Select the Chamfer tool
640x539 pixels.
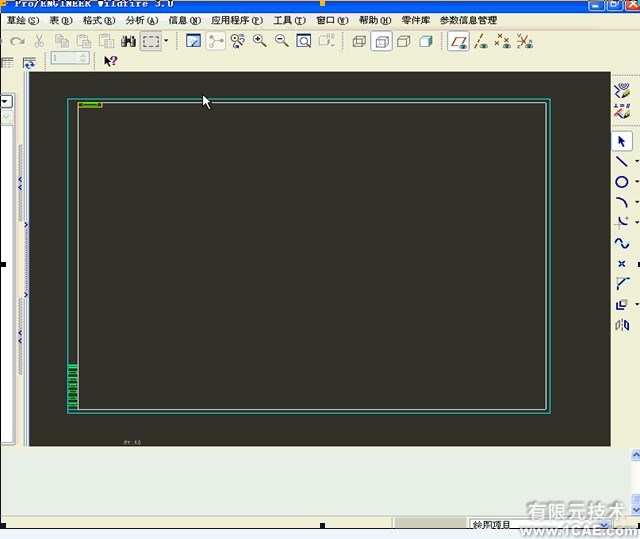click(x=622, y=284)
